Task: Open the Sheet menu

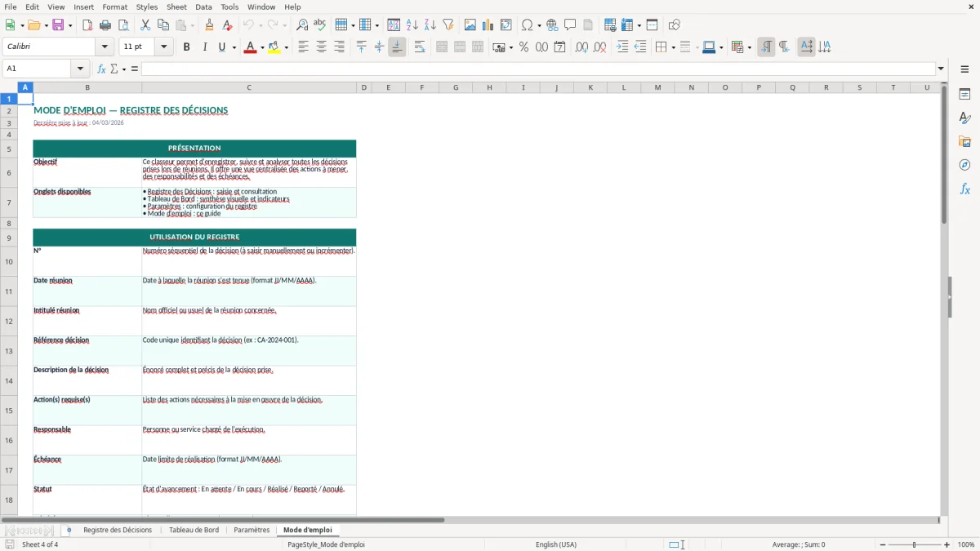Action: pos(176,7)
